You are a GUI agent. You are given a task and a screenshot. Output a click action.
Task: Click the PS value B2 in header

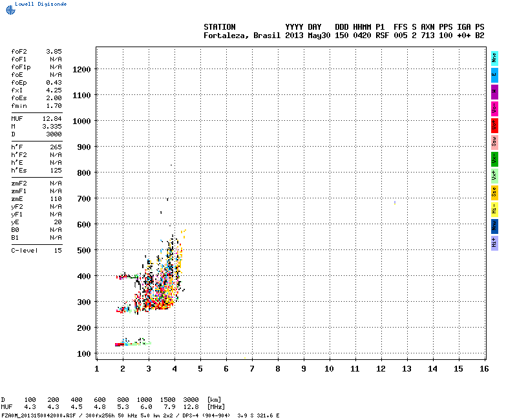point(480,36)
